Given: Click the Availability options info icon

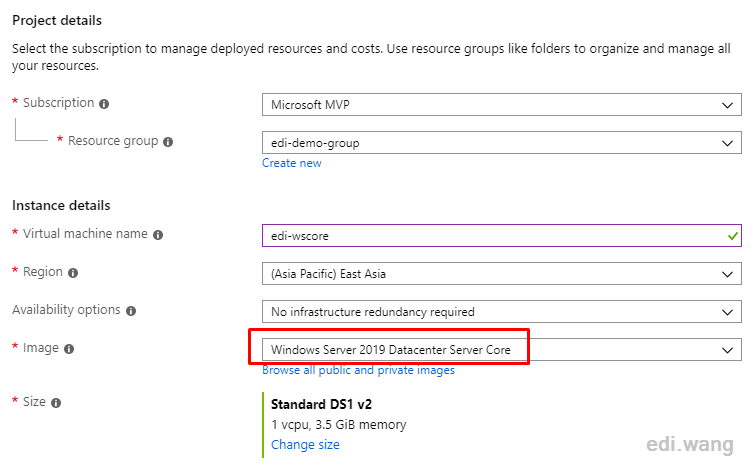Looking at the screenshot, I should coord(131,311).
